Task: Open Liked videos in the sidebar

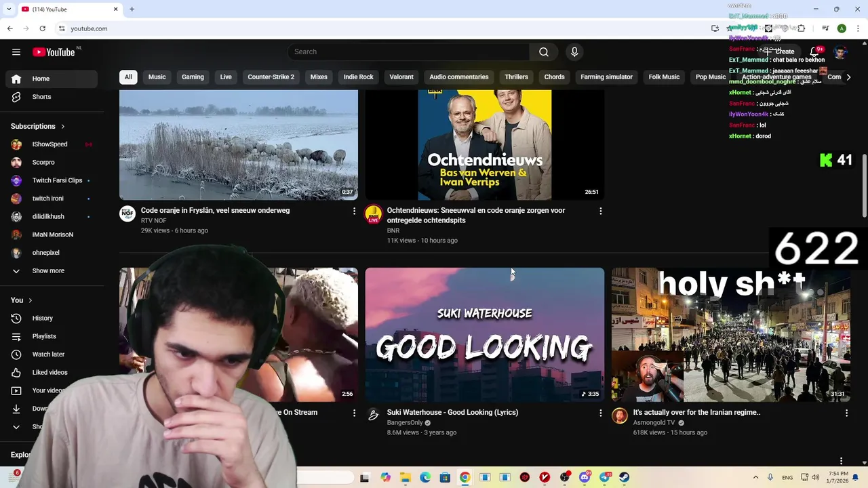Action: pos(52,372)
